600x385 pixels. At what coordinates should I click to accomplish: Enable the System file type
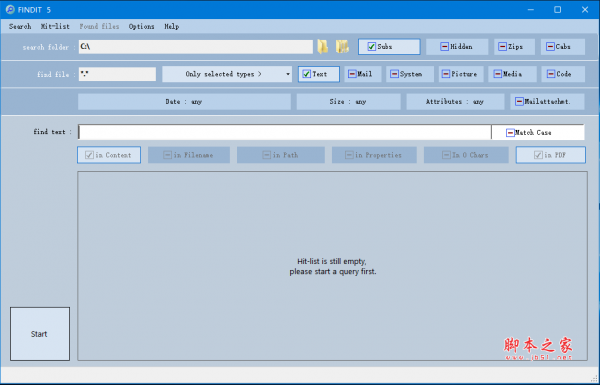click(x=410, y=74)
